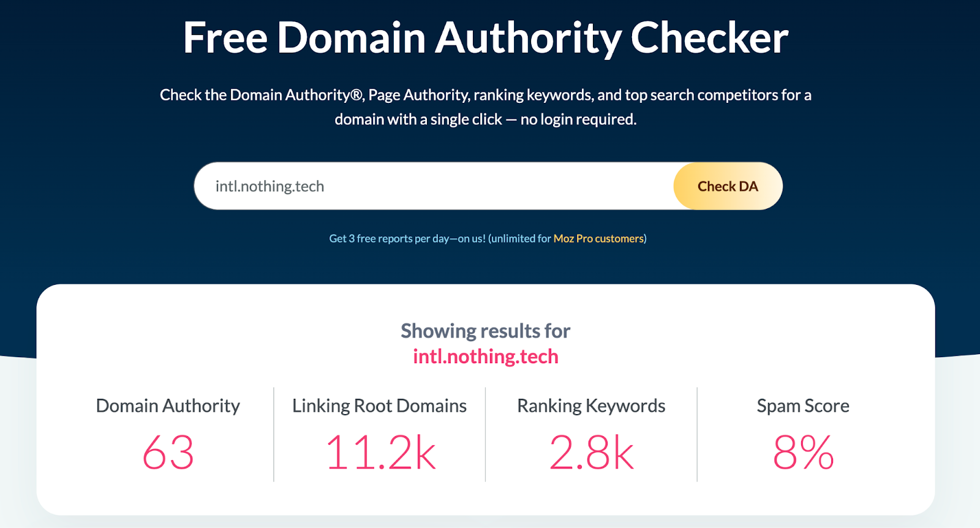Select the pink intl.nothing.tech result domain
This screenshot has width=980, height=528.
(x=485, y=356)
